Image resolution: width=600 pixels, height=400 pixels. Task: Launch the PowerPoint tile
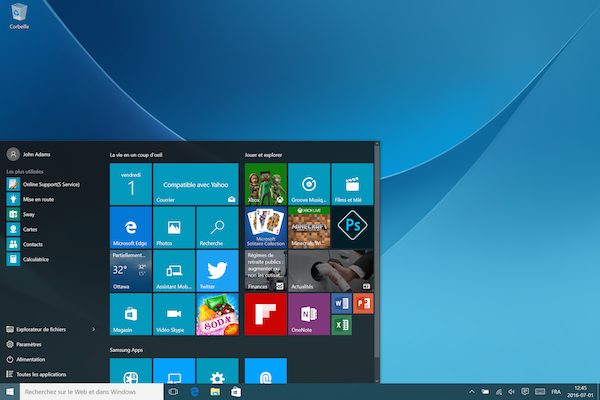tap(363, 304)
